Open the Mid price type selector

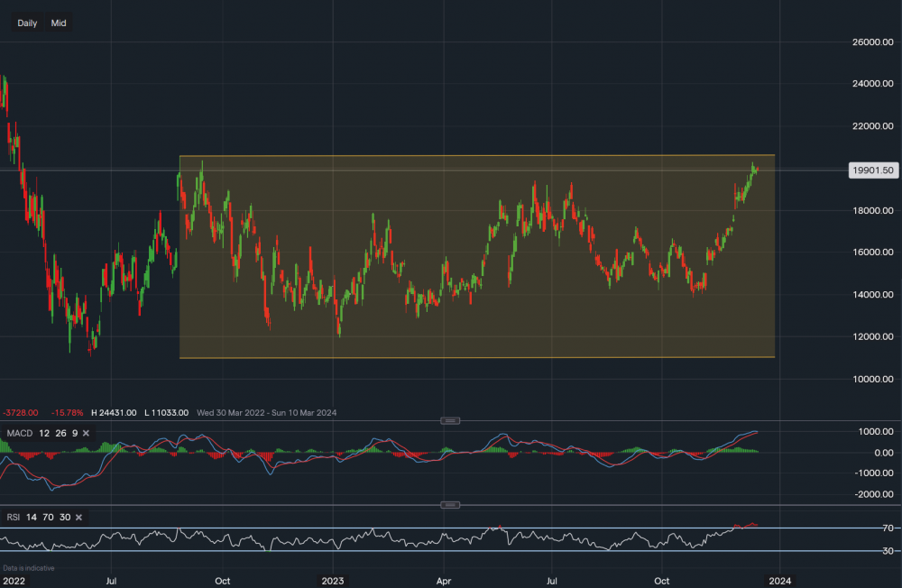(59, 23)
